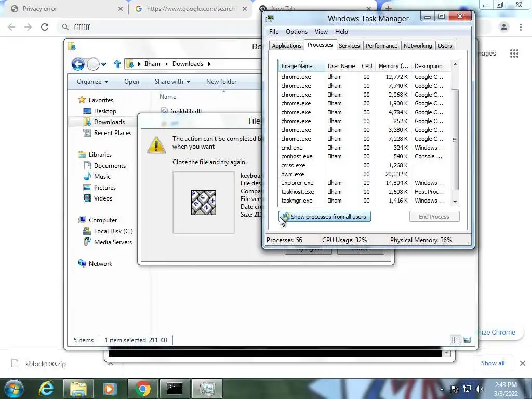This screenshot has height=399, width=532.
Task: Switch Explorer to details view icon
Action: 456,340
